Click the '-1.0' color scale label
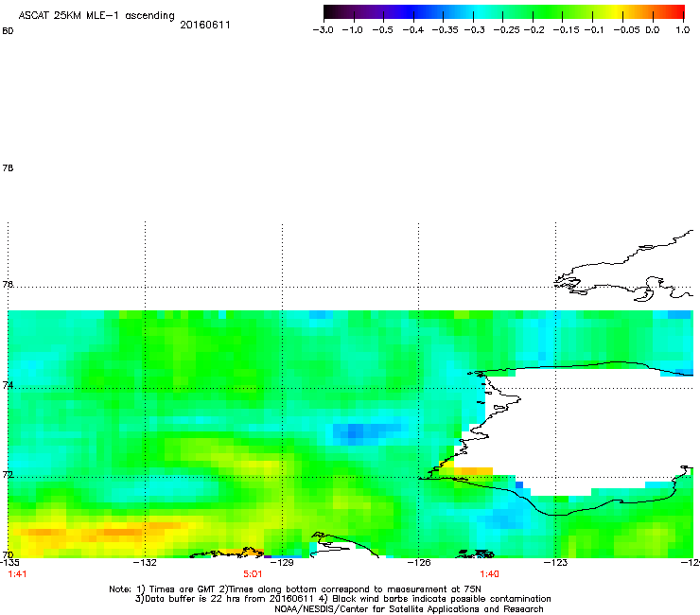The height and width of the screenshot is (615, 700). [x=353, y=30]
